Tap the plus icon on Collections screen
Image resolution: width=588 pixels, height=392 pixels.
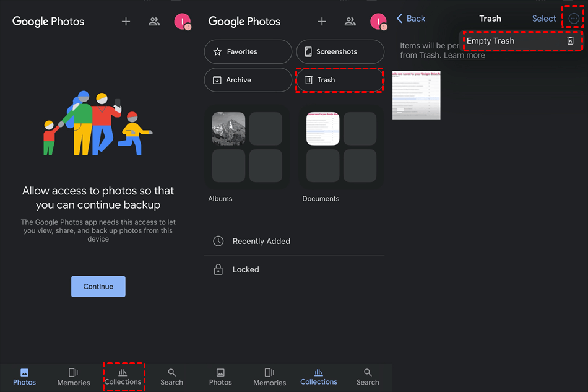coord(322,22)
